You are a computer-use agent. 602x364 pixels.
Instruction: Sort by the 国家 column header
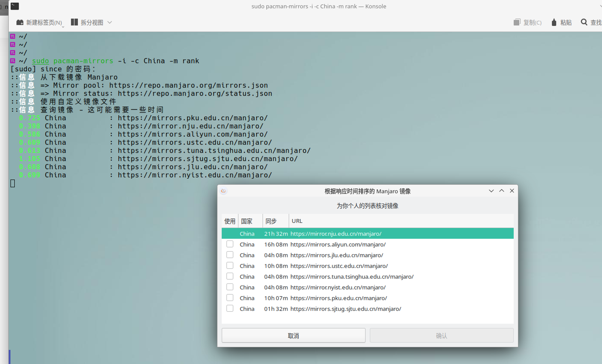250,221
